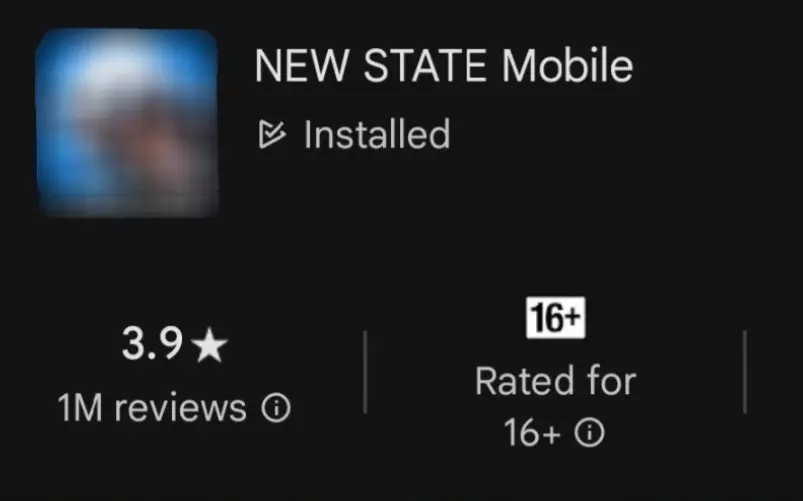Click the info icon next to 1M reviews
Viewport: 803px width, 501px height.
coord(276,408)
